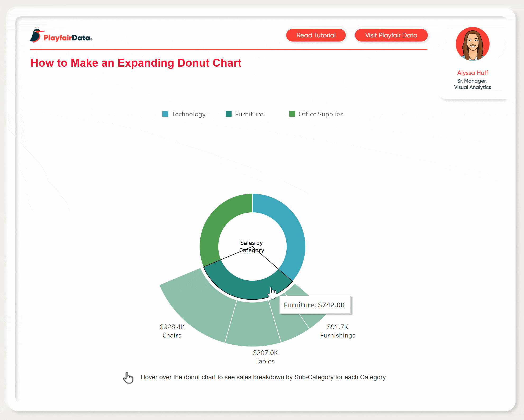Click the Furniture legend color swatch
Viewport: 524px width, 420px height.
[x=229, y=114]
